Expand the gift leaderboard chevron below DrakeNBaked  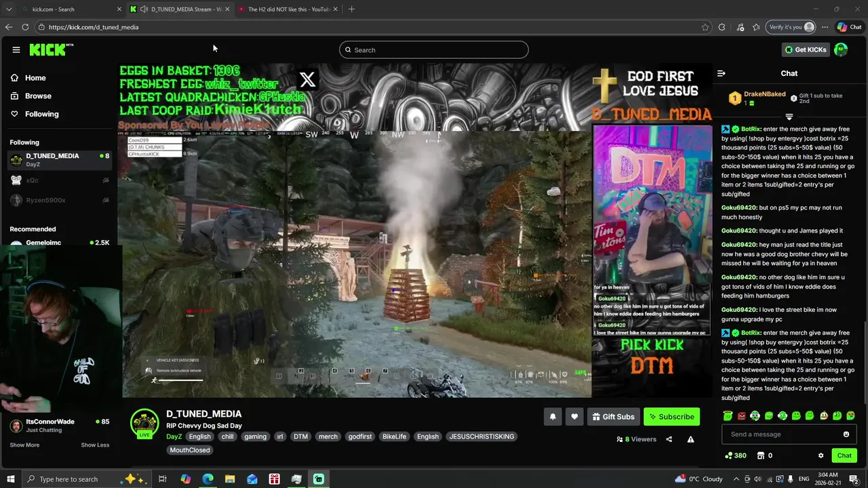tap(789, 117)
